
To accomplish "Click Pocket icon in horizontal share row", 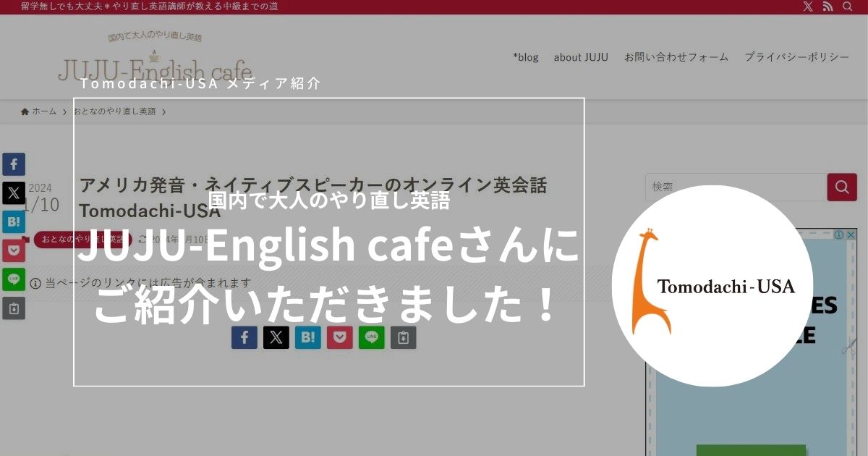I will [x=340, y=337].
